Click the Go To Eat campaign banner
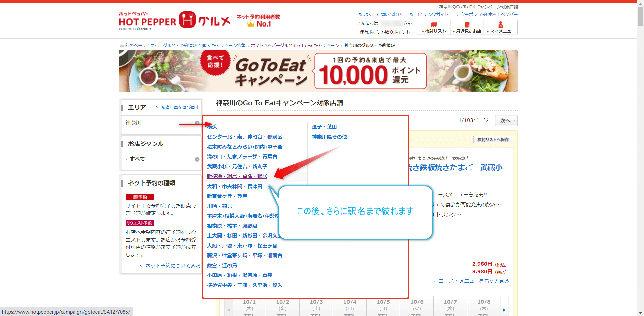The height and width of the screenshot is (316, 644). tap(318, 71)
